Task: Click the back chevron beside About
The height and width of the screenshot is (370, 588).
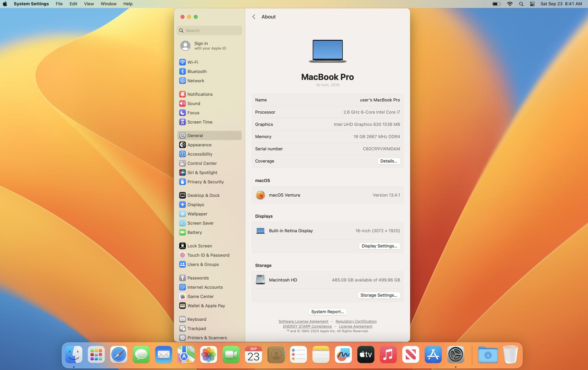Action: 254,17
